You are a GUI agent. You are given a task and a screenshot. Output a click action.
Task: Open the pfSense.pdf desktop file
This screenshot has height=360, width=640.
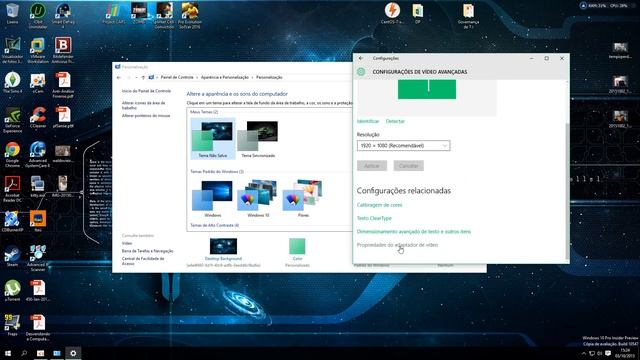[x=63, y=118]
